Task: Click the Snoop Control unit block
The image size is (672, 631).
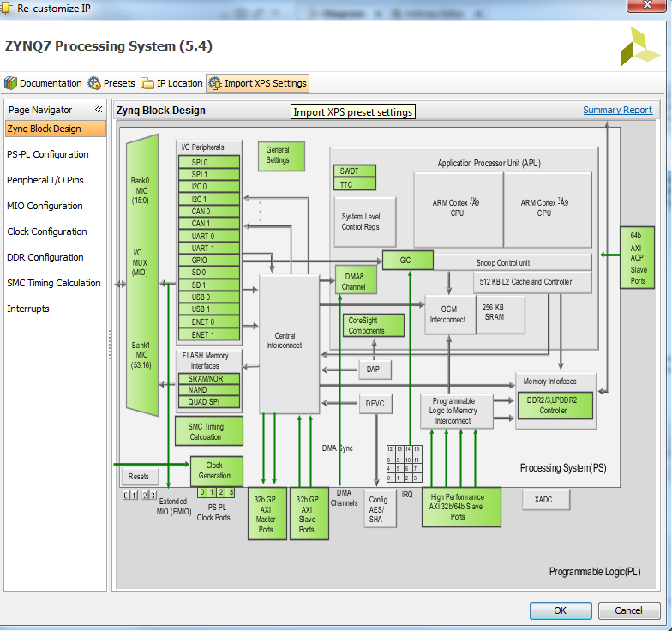Action: pyautogui.click(x=513, y=262)
